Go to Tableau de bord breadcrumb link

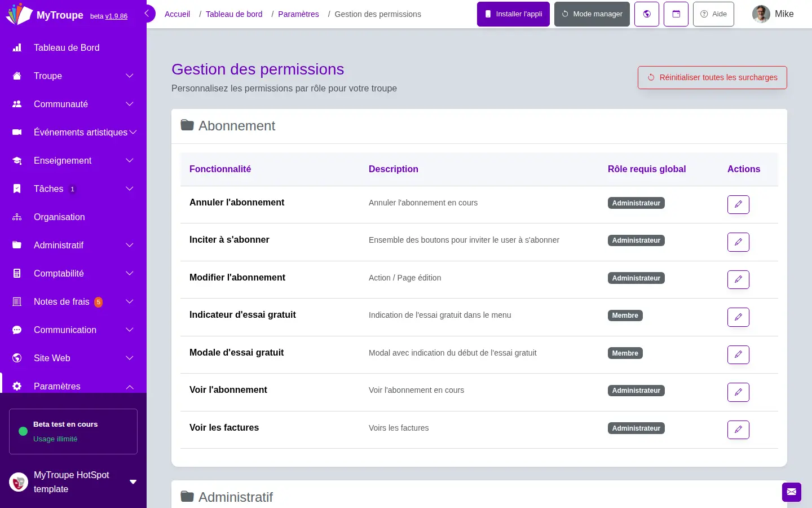click(x=234, y=14)
